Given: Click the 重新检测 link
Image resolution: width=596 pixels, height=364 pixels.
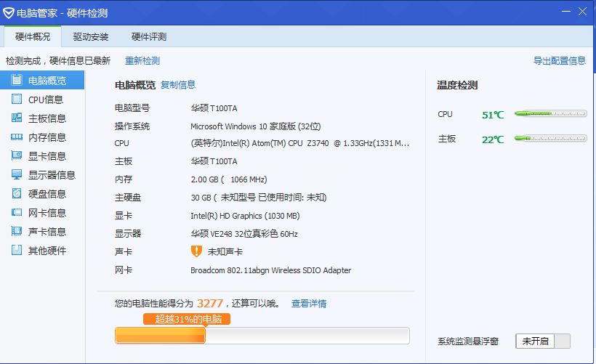Looking at the screenshot, I should point(142,61).
